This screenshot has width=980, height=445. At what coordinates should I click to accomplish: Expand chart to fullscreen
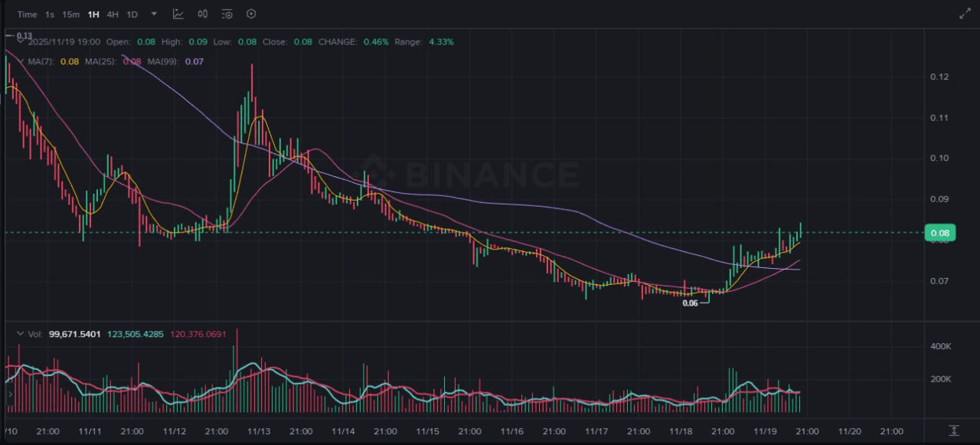tap(964, 14)
